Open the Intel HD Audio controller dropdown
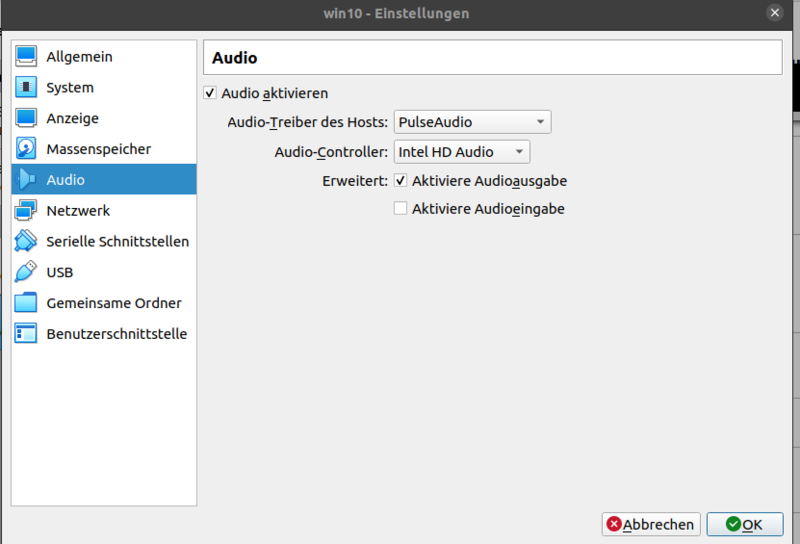 point(461,152)
